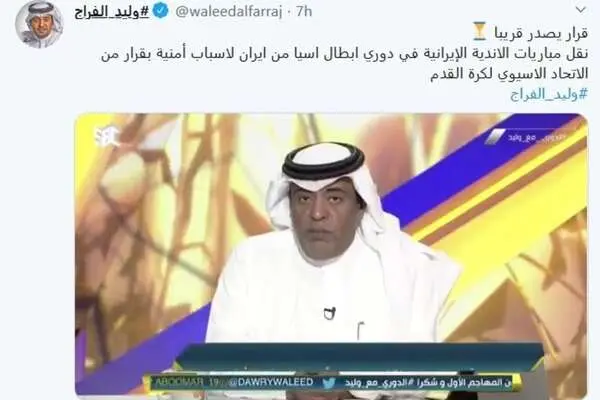
Task: Click the hourglass emoji in tweet
Action: point(479,31)
